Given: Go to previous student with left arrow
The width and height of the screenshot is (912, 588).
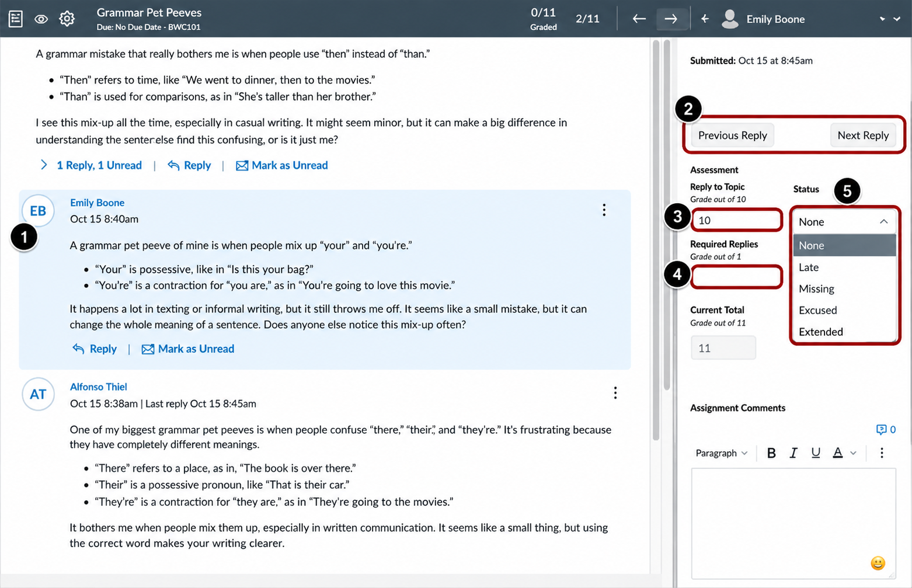Looking at the screenshot, I should pyautogui.click(x=639, y=19).
